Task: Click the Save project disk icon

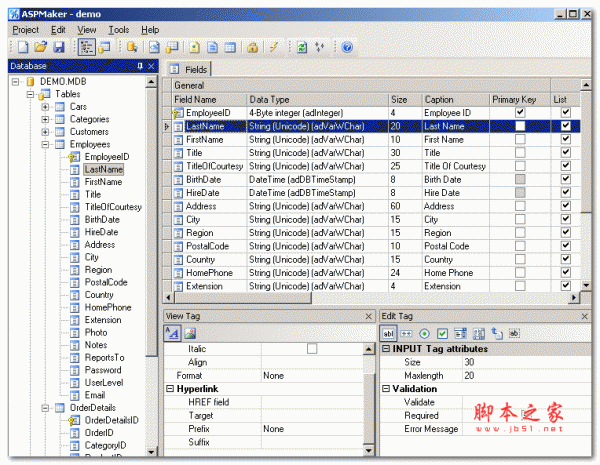Action: (59, 47)
